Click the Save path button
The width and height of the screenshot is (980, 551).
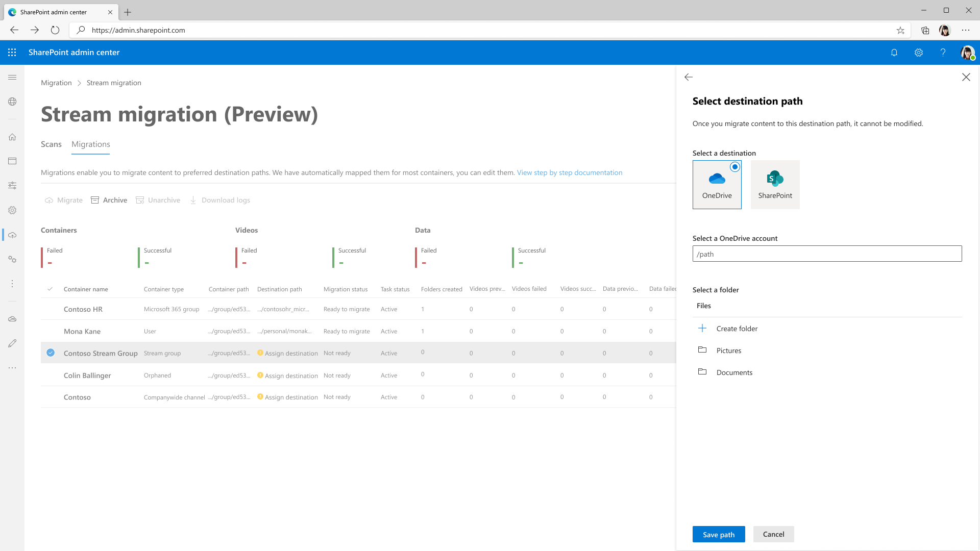click(x=719, y=534)
